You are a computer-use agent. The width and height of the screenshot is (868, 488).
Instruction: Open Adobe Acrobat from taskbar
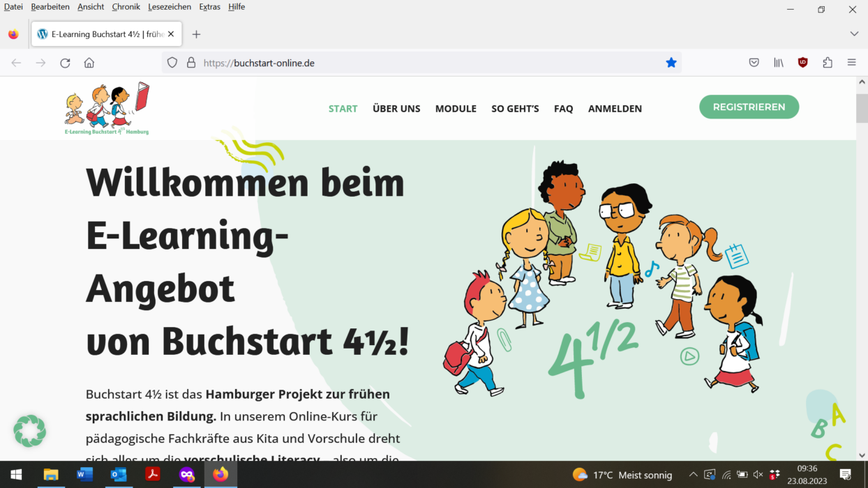(153, 475)
